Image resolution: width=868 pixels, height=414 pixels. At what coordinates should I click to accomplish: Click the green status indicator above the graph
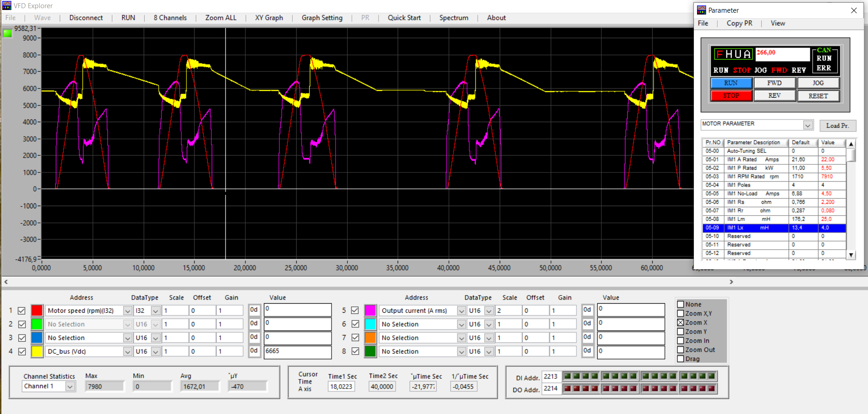click(8, 33)
